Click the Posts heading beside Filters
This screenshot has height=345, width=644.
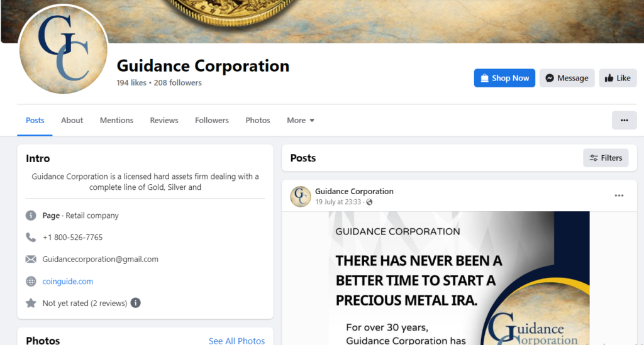(x=303, y=158)
